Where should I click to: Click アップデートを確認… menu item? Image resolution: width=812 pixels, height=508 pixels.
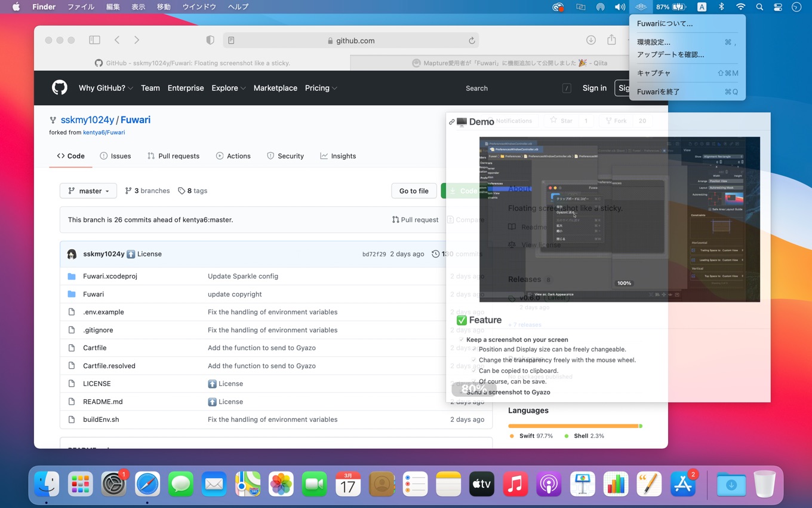[687, 54]
